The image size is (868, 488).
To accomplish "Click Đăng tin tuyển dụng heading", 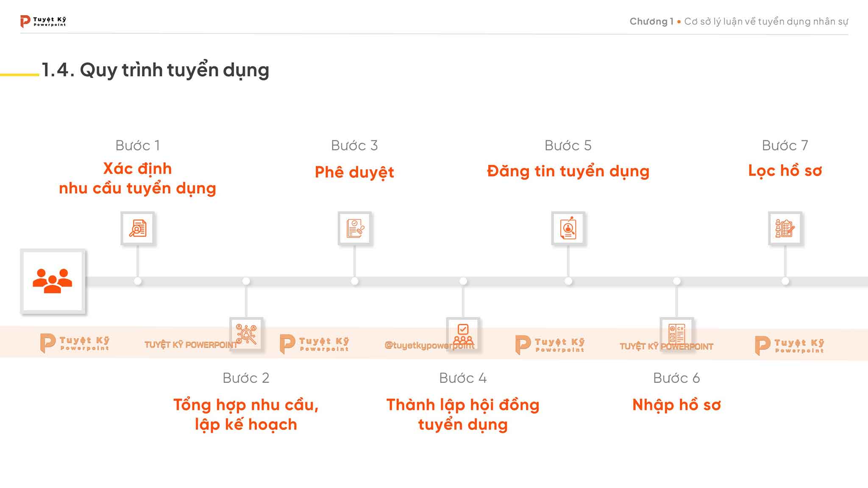I will tap(568, 171).
